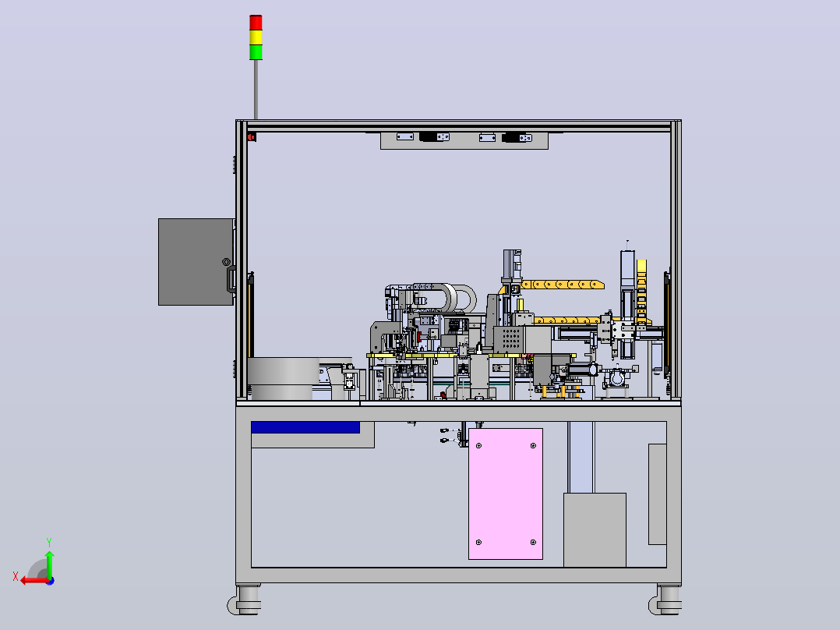Select the gray electrical cabinet on the left side
The width and height of the screenshot is (840, 630).
(x=196, y=262)
